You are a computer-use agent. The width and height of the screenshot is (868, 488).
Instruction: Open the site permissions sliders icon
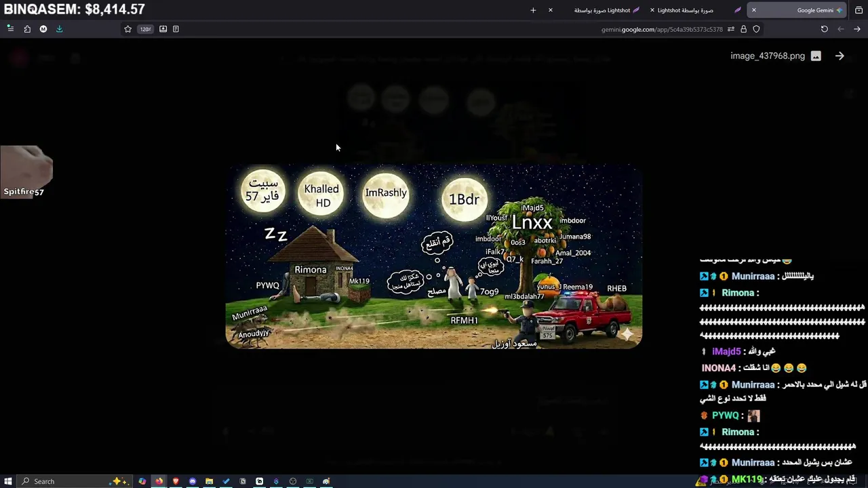[730, 29]
